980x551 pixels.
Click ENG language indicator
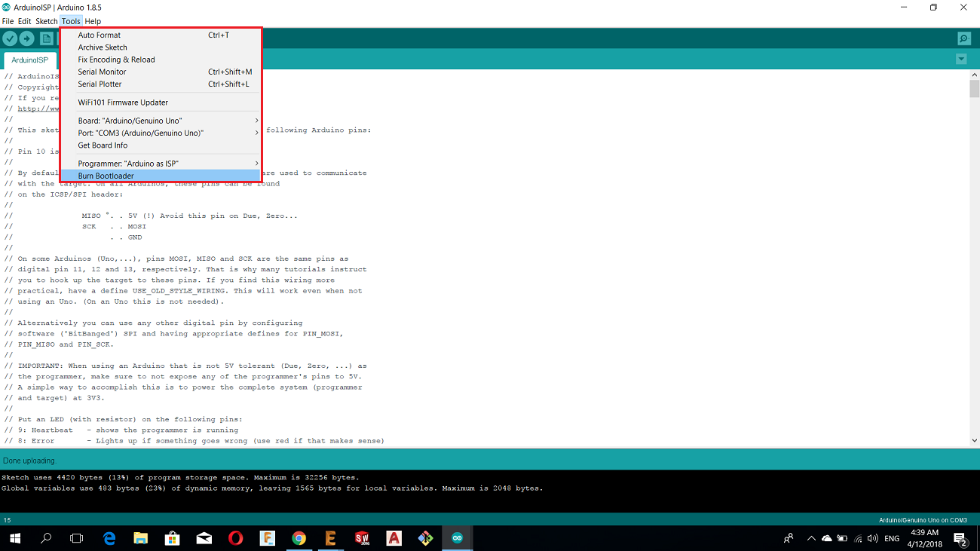pyautogui.click(x=892, y=538)
